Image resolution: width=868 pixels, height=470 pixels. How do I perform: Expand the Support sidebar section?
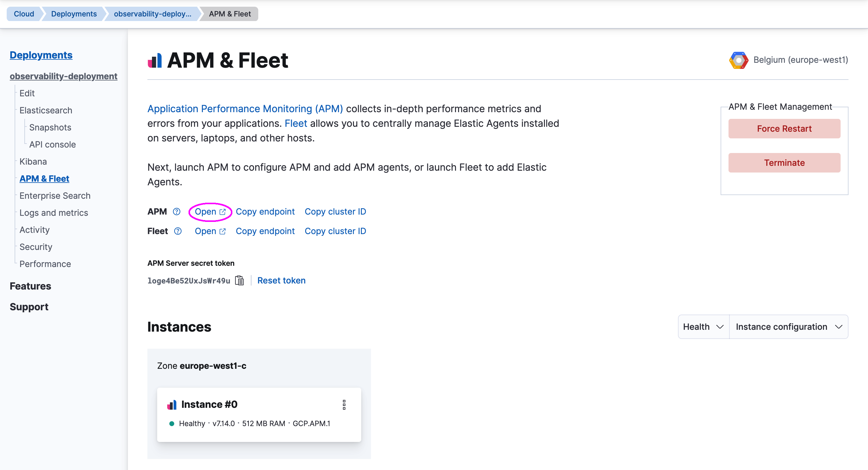29,307
